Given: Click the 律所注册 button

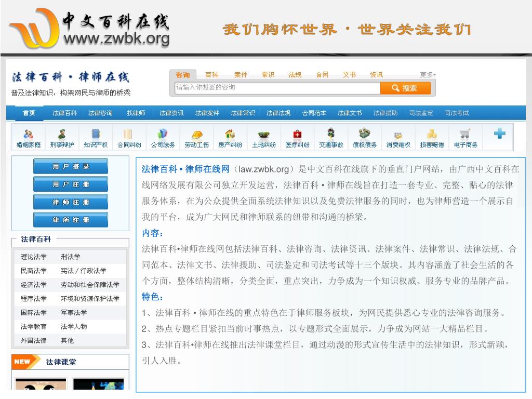Looking at the screenshot, I should coord(71,220).
